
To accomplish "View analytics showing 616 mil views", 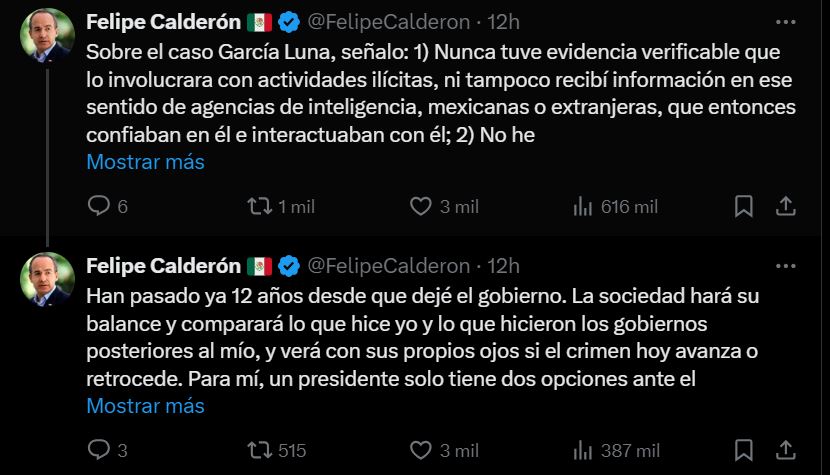I will (x=615, y=207).
